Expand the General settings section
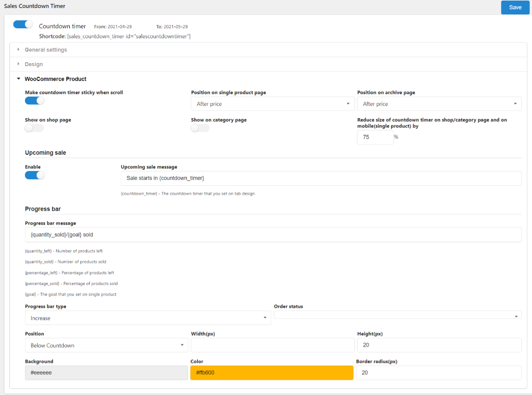532x395 pixels. click(46, 50)
